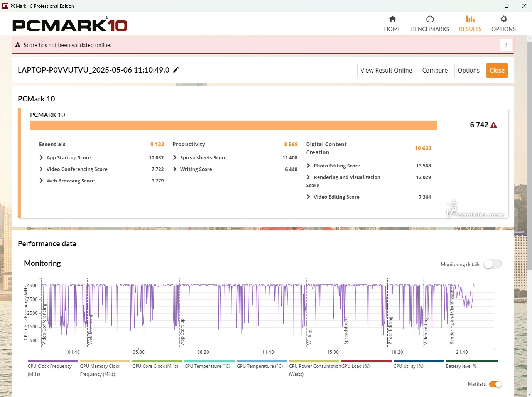Click the Productivity score 8 568
Viewport: 532px width, 397px height.
pyautogui.click(x=291, y=144)
